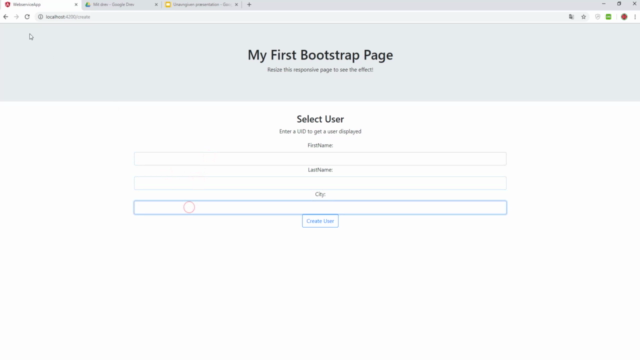Click the browser forward arrow
640x360 pixels.
click(16, 17)
